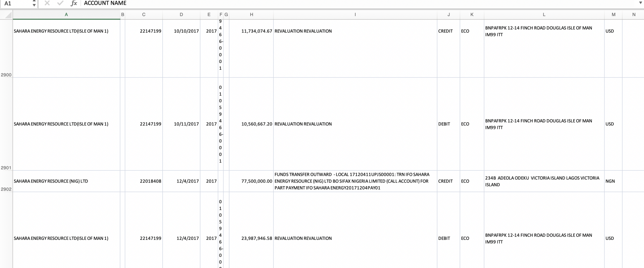Select all cells via corner triangle
Image resolution: width=644 pixels, height=268 pixels.
6,15
